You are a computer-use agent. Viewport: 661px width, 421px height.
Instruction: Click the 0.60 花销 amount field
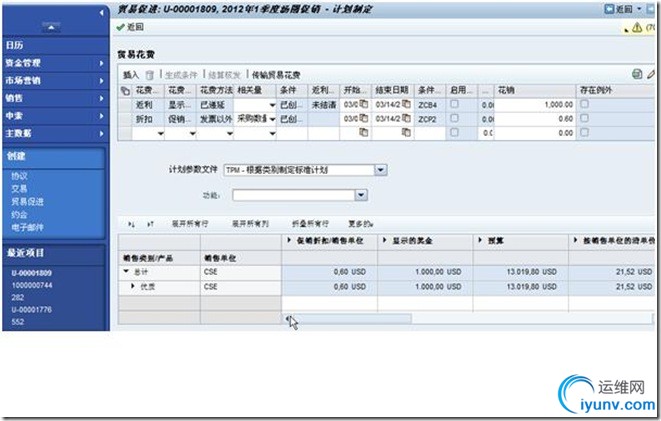click(x=535, y=119)
